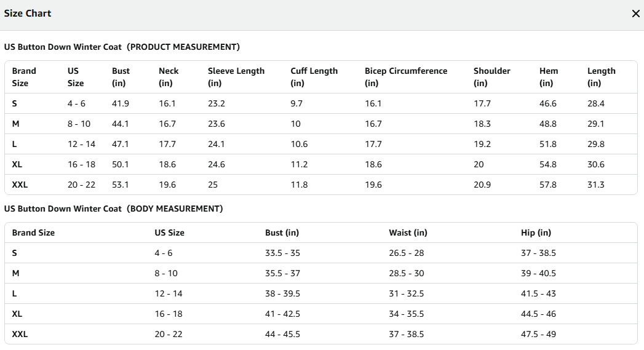
Task: Click the 'Size Chart' title text
Action: pyautogui.click(x=28, y=14)
